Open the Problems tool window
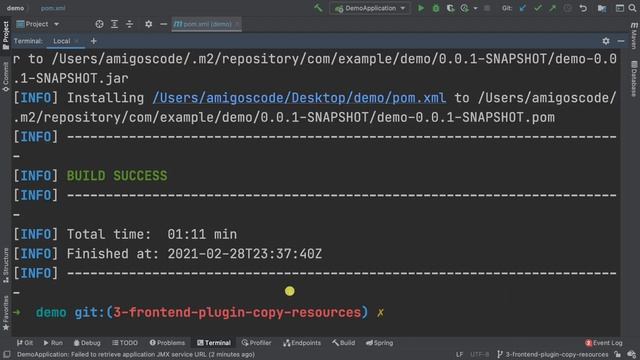 click(x=167, y=343)
